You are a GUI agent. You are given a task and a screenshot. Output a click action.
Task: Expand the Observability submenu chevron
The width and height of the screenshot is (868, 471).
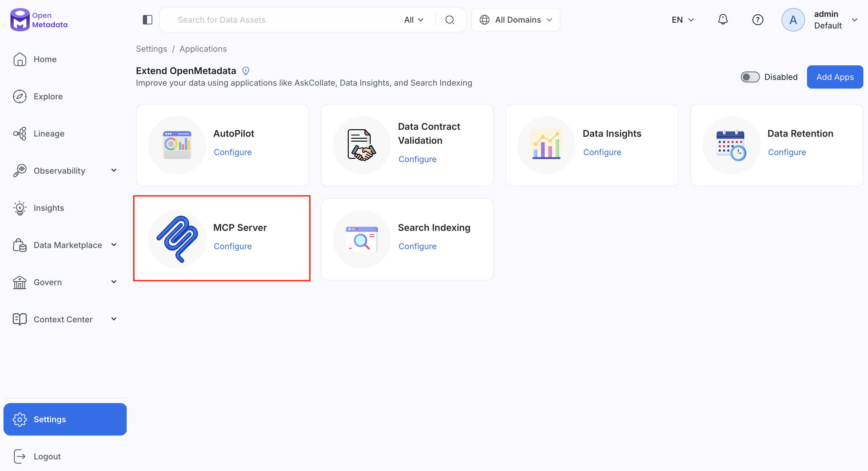pos(114,170)
